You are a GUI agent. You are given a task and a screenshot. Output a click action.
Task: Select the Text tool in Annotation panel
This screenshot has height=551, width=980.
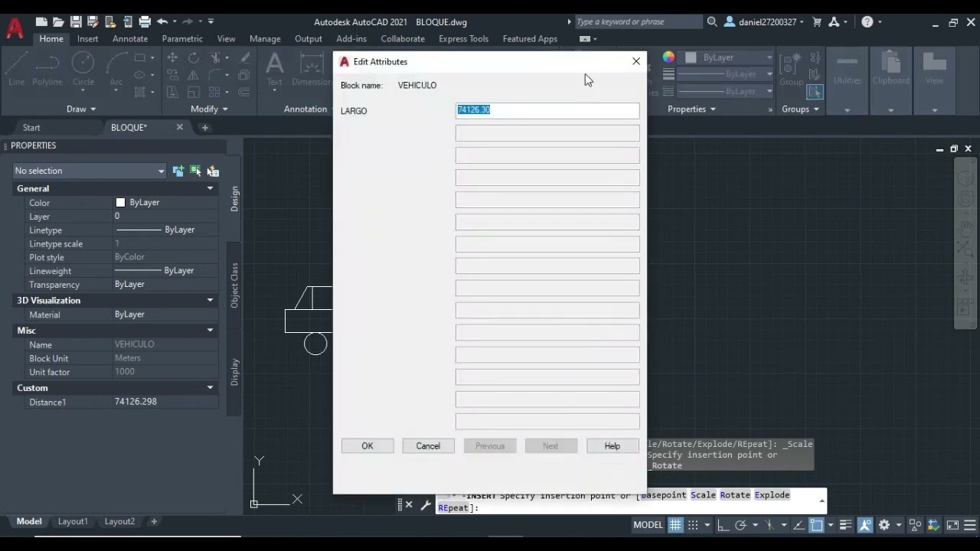pos(274,69)
